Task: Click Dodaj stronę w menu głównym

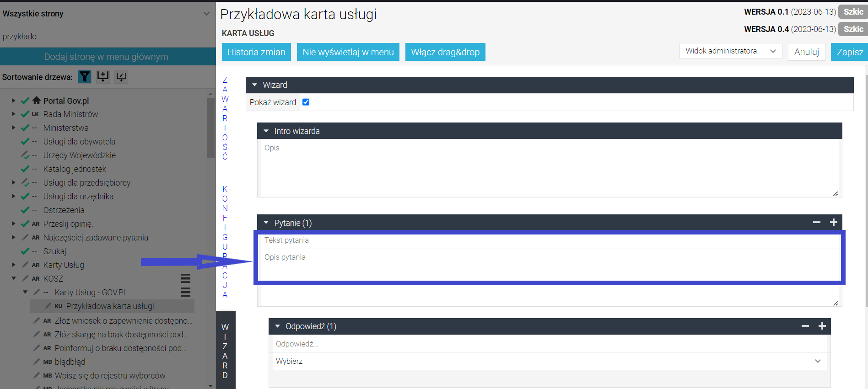Action: 107,57
